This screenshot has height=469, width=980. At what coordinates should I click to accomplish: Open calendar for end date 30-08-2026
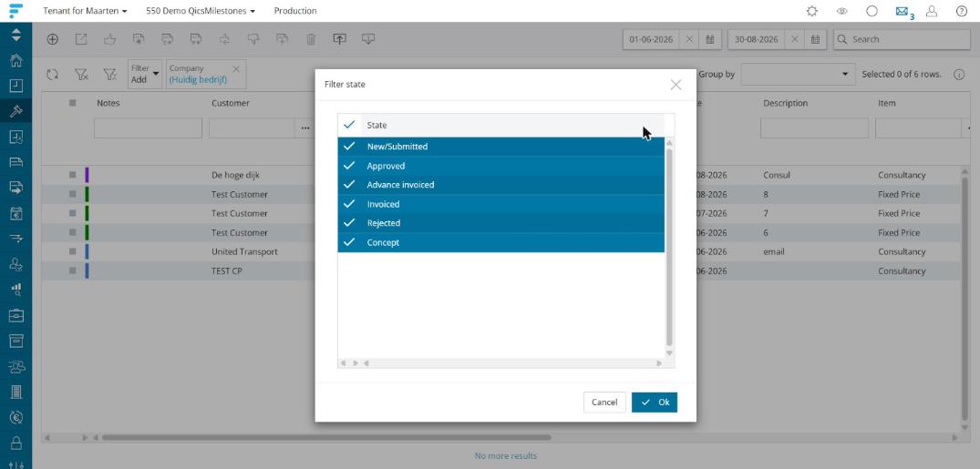[x=815, y=39]
